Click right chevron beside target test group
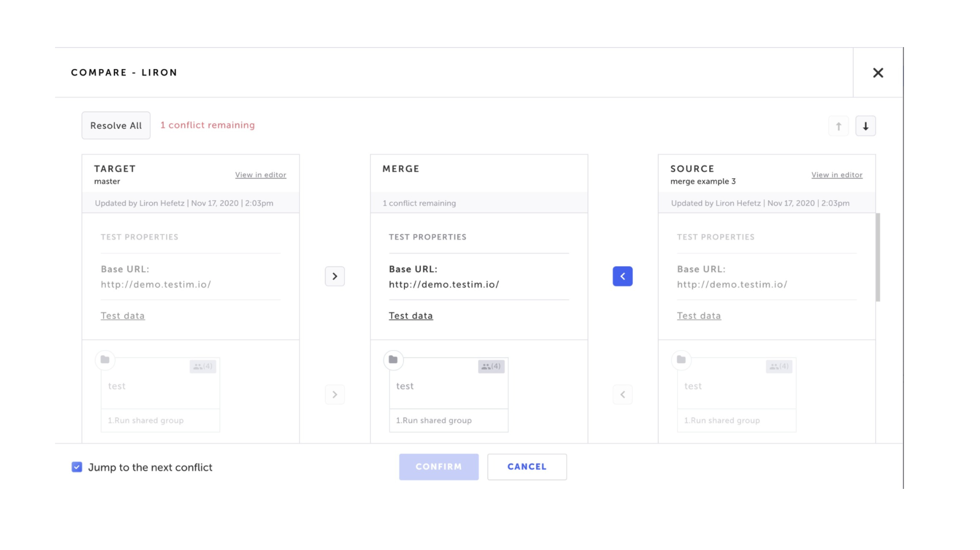 (335, 395)
